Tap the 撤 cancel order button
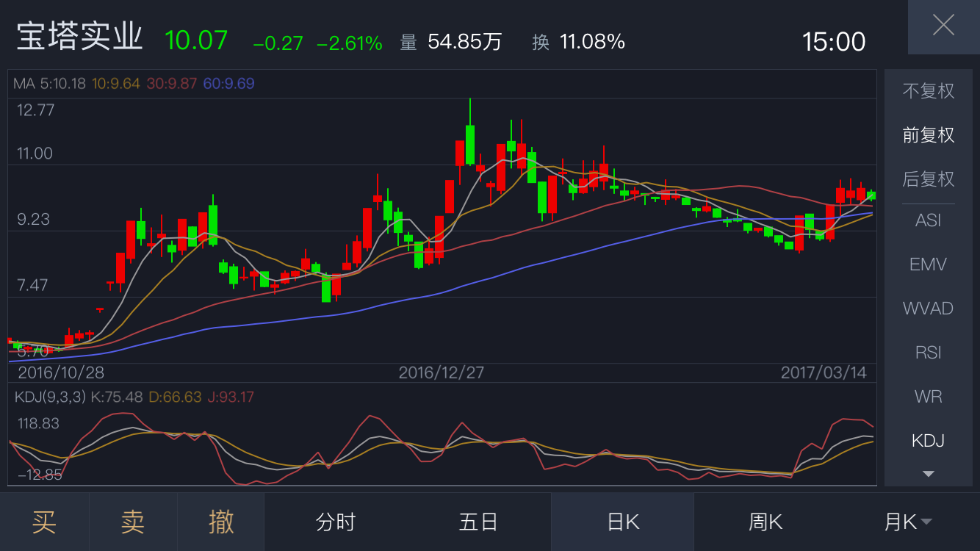 click(221, 522)
